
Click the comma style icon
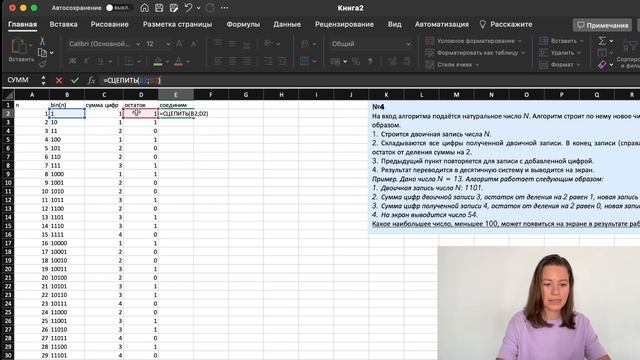(371, 62)
